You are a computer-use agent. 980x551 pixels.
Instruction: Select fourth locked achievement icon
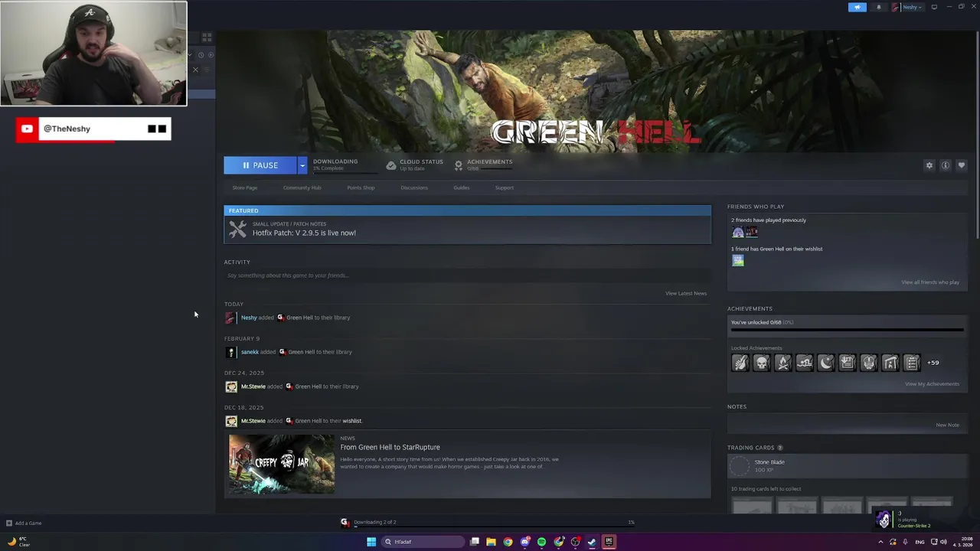(x=805, y=363)
